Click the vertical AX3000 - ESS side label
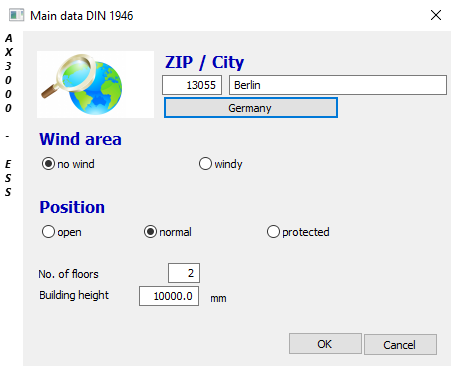Image resolution: width=452 pixels, height=367 pixels. pos(8,115)
